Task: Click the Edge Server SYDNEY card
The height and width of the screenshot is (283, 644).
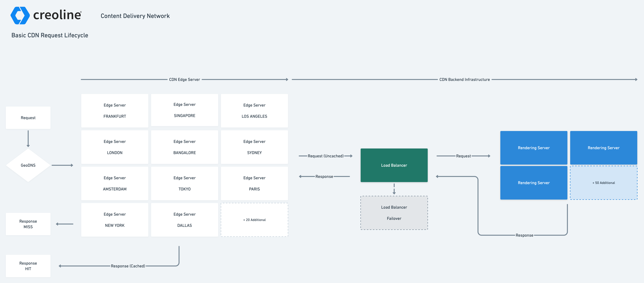Action: coord(254,147)
